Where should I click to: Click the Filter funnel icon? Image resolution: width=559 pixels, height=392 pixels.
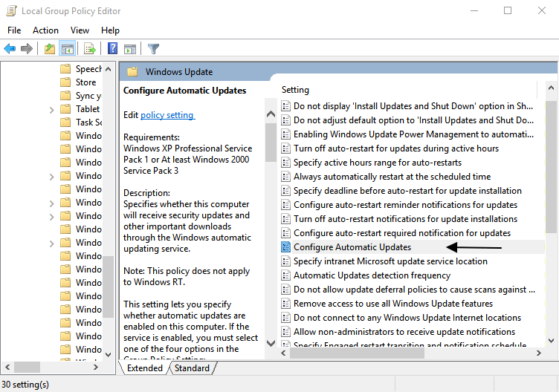tap(153, 49)
